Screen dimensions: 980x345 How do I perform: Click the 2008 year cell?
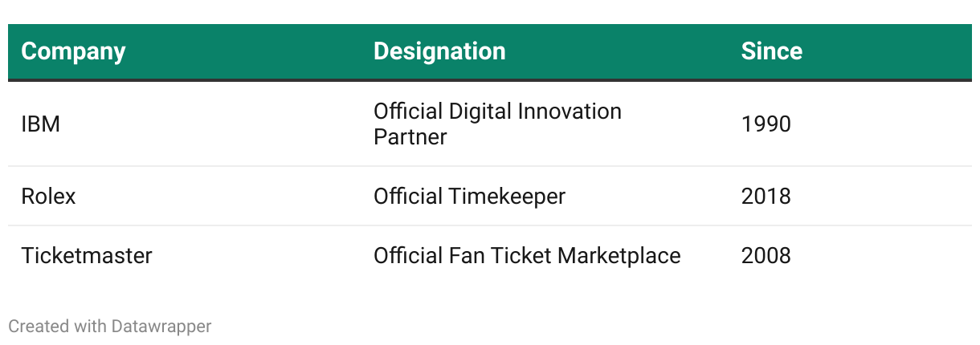(x=766, y=256)
